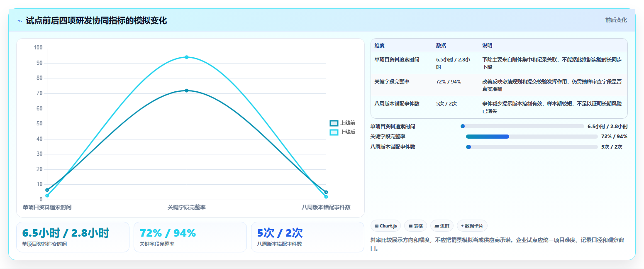Viewport: 644px width, 269px height.
Task: Select the Chart.js tag
Action: [x=385, y=226]
